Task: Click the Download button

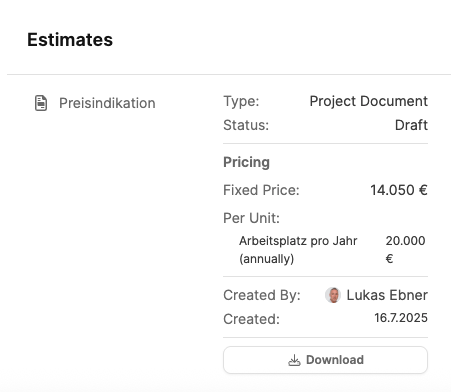Action: [325, 360]
